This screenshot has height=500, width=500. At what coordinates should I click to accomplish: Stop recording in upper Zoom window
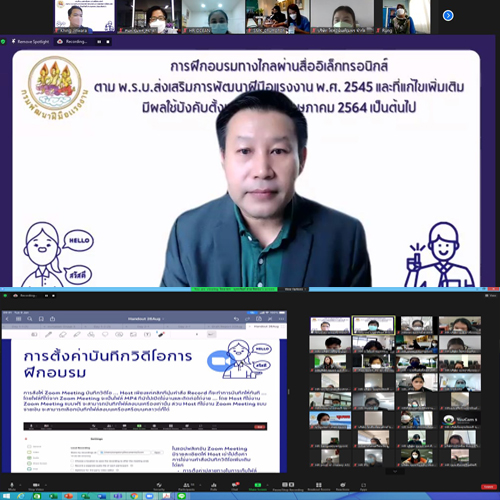click(108, 42)
